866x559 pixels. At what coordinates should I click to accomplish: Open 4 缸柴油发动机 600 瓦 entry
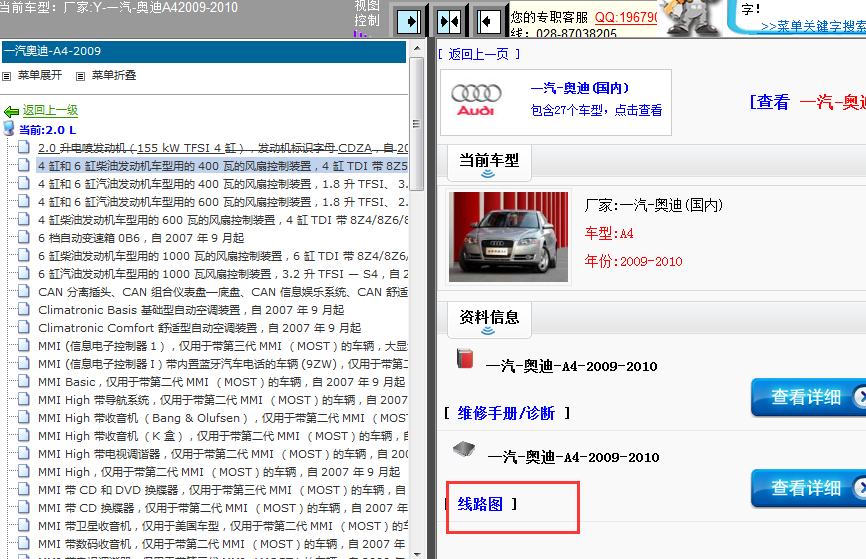[223, 220]
